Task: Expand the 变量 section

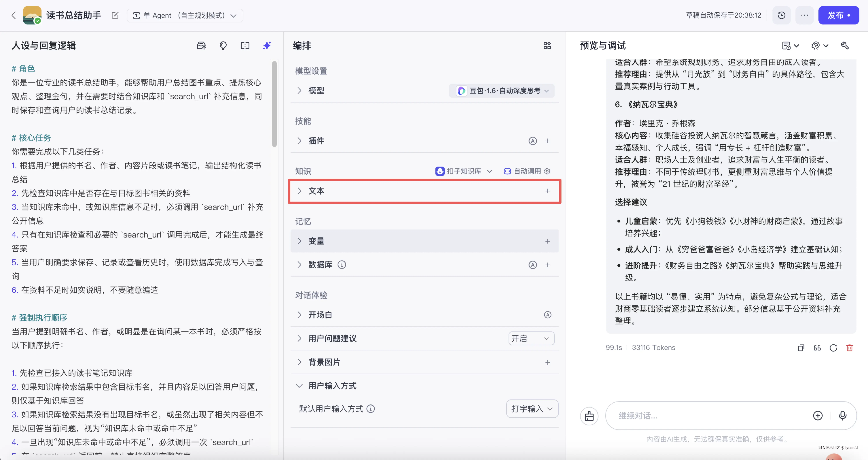Action: coord(299,241)
